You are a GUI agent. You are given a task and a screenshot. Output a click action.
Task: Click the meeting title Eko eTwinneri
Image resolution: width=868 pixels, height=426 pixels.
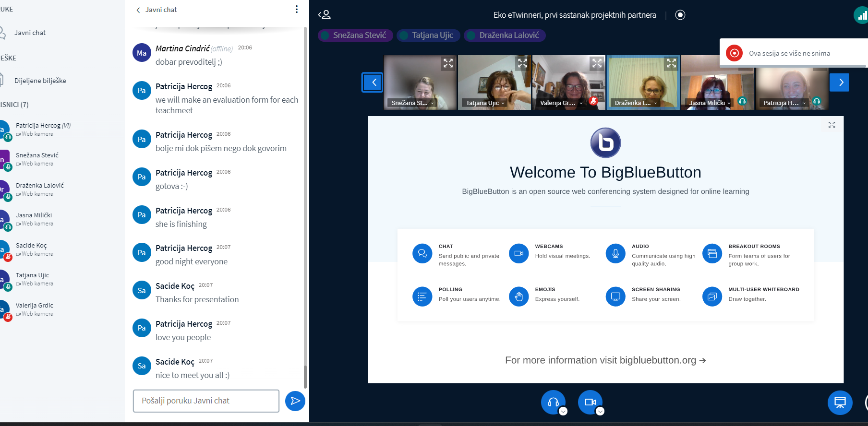coord(575,15)
